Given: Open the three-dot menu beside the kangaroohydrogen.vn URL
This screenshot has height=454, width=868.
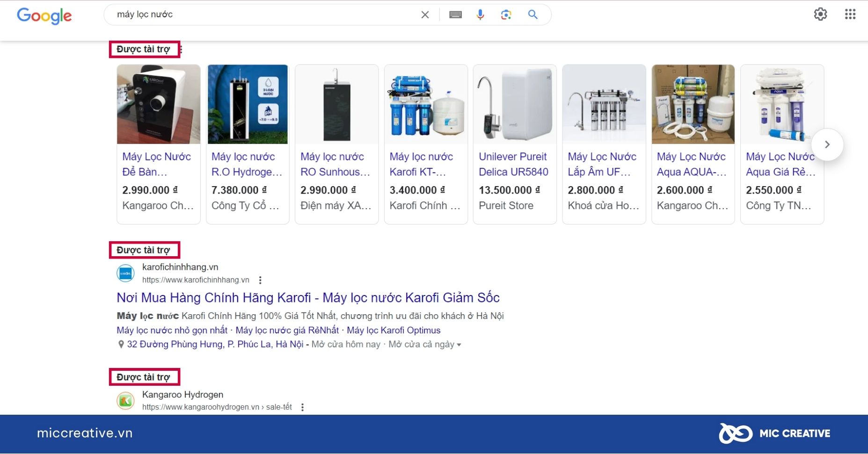Looking at the screenshot, I should point(302,407).
